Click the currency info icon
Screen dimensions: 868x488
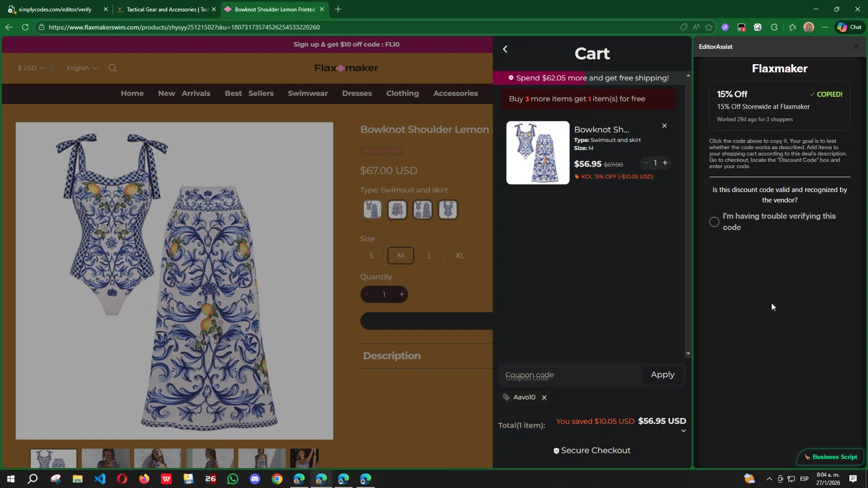click(52, 68)
